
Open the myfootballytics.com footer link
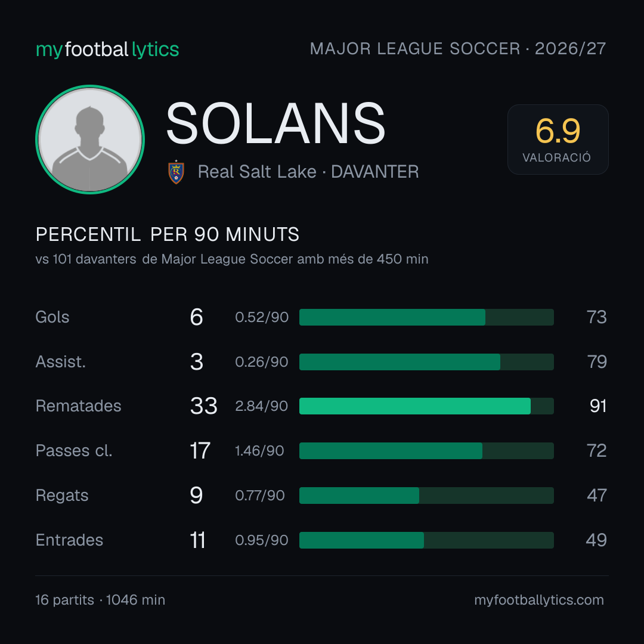point(539,600)
